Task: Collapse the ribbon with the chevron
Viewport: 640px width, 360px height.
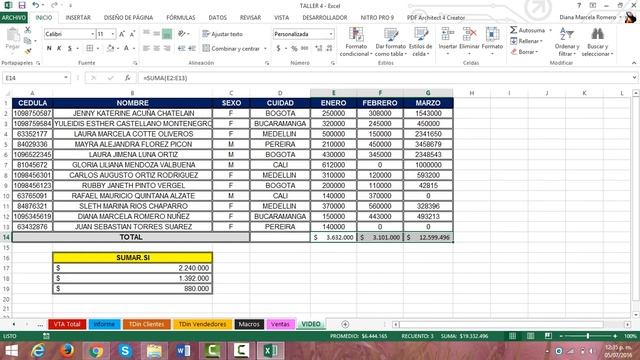Action: [634, 63]
